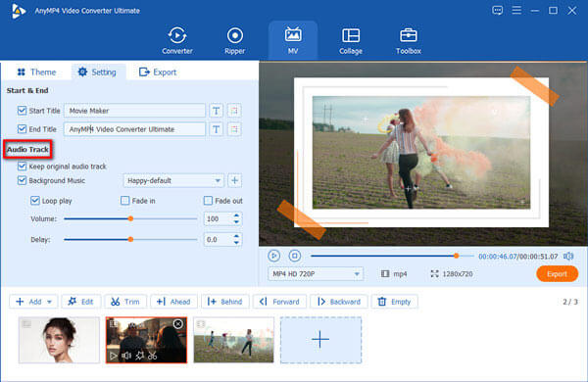Decrease Delay value with down arrow
This screenshot has height=382, width=588.
coord(236,243)
